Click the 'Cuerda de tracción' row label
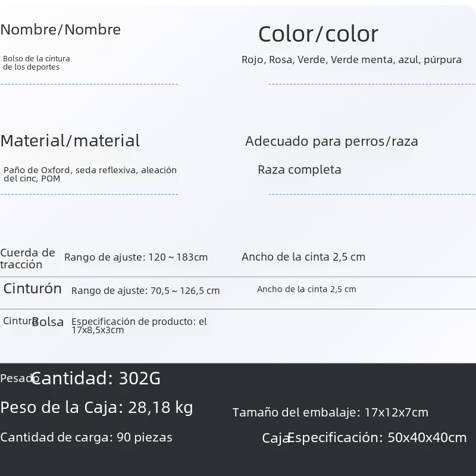The image size is (476, 476). pyautogui.click(x=27, y=258)
